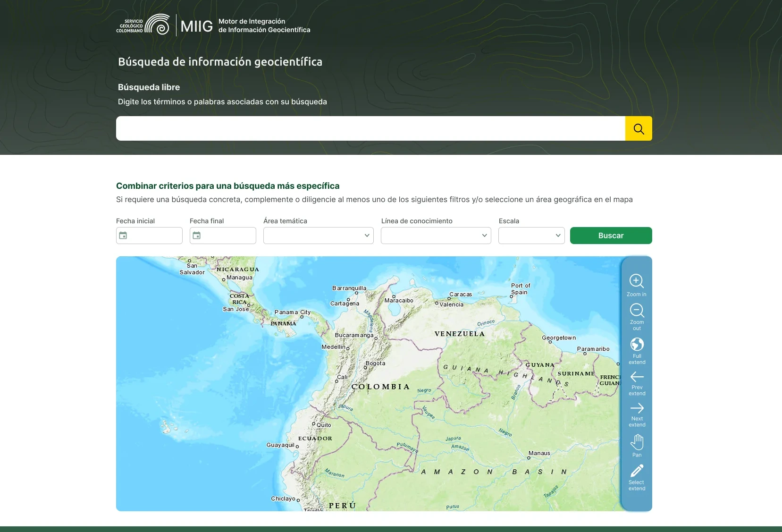Open the Fecha final calendar icon
The height and width of the screenshot is (532, 782).
pos(197,236)
